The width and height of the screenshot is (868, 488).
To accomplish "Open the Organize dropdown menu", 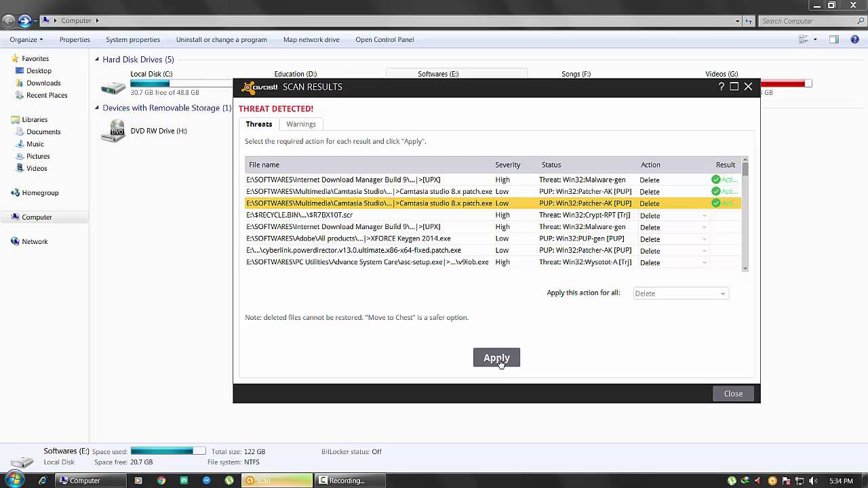I will 26,39.
